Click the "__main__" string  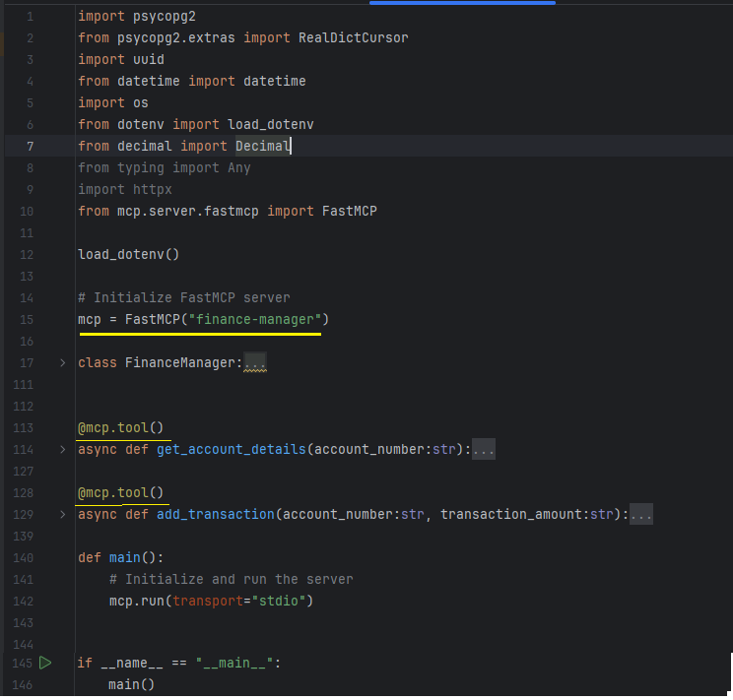(234, 664)
